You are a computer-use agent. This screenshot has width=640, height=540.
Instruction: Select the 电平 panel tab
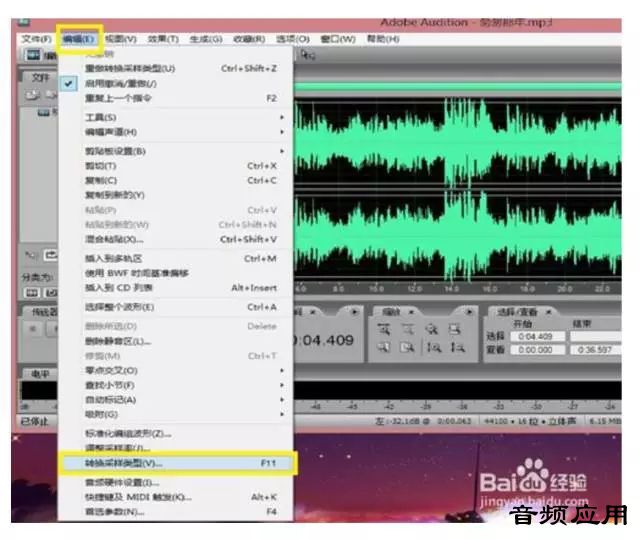pyautogui.click(x=40, y=374)
